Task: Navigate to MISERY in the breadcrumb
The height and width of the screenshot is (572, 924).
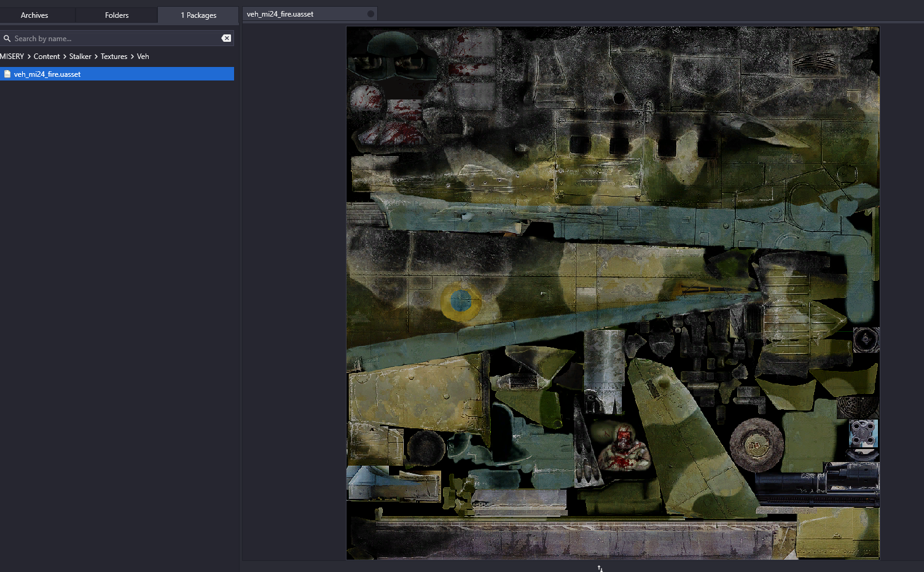Action: pos(12,57)
